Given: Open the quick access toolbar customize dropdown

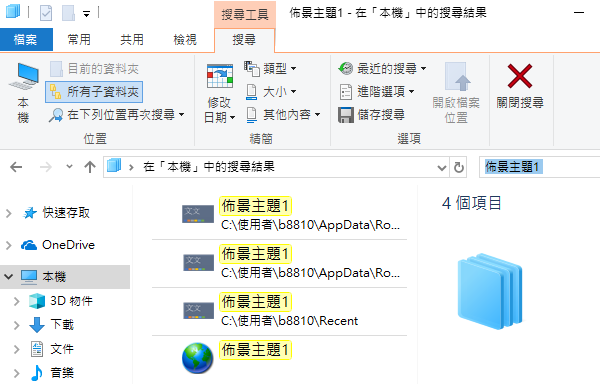Looking at the screenshot, I should [86, 14].
